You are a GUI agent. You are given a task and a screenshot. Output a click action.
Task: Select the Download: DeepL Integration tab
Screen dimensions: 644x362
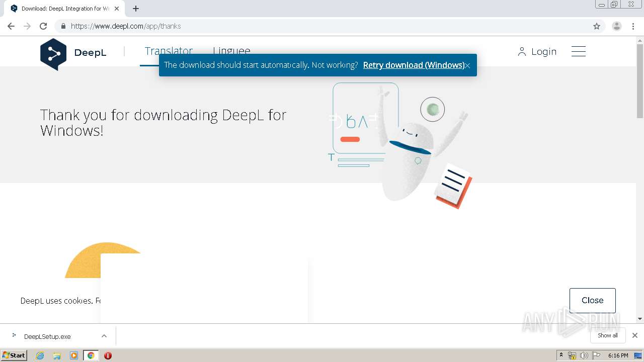(x=64, y=9)
